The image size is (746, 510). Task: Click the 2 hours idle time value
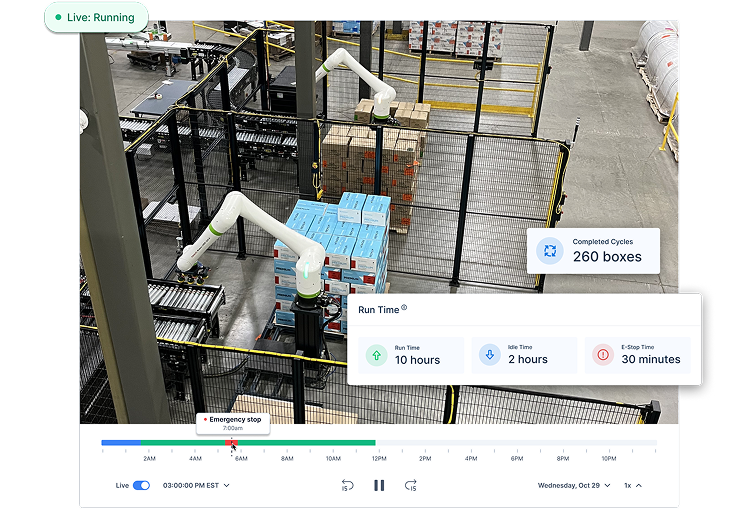pos(528,360)
